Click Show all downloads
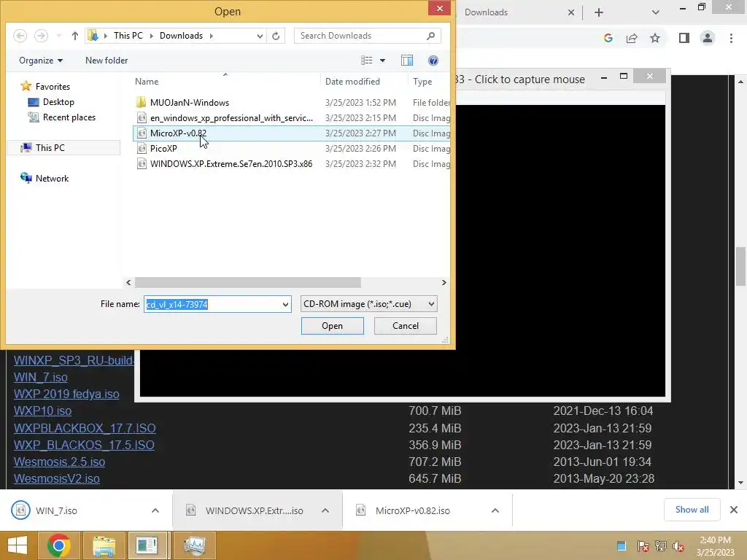Image resolution: width=747 pixels, height=560 pixels. pos(692,510)
